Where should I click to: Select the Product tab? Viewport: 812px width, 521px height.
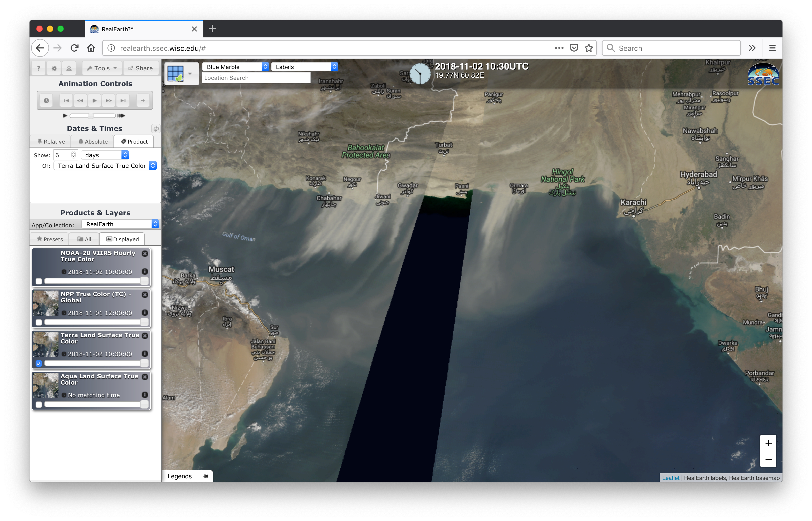[134, 141]
